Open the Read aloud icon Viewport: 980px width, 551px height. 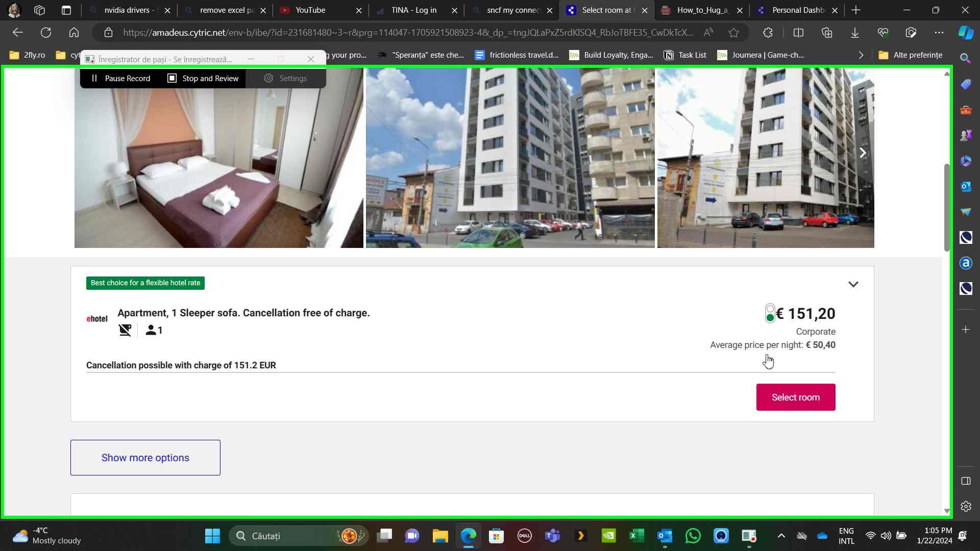tap(708, 33)
